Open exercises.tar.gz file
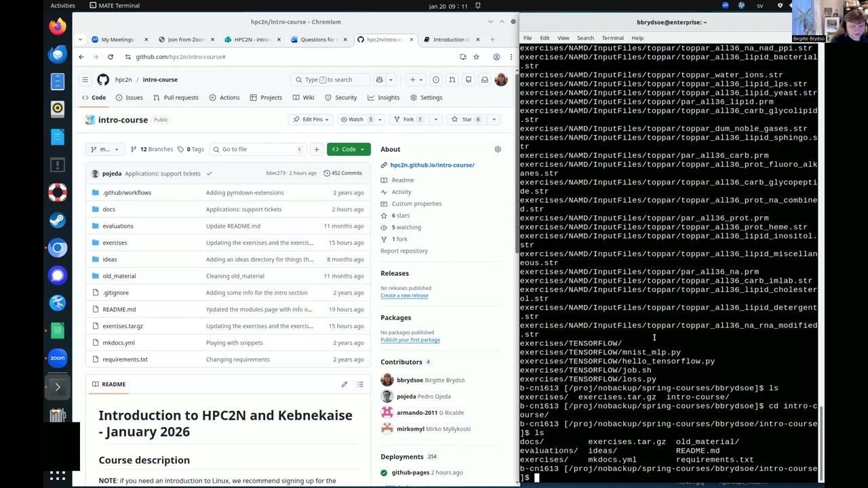The width and height of the screenshot is (868, 488). coord(123,326)
